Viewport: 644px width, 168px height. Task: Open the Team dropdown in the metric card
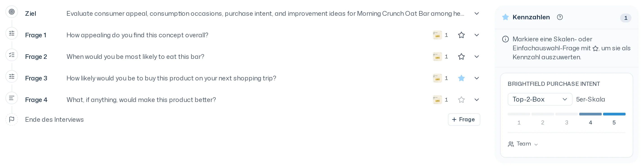[x=523, y=144]
